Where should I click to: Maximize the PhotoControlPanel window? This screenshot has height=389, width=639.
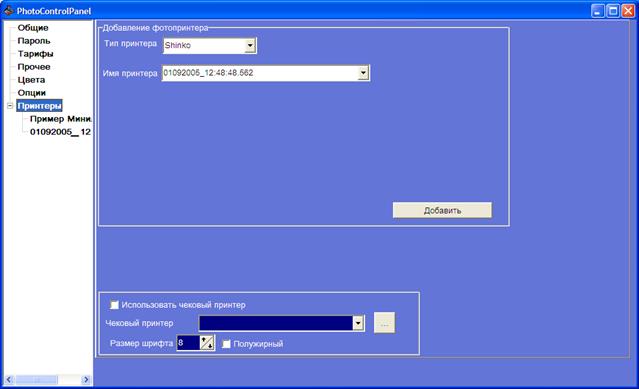613,11
